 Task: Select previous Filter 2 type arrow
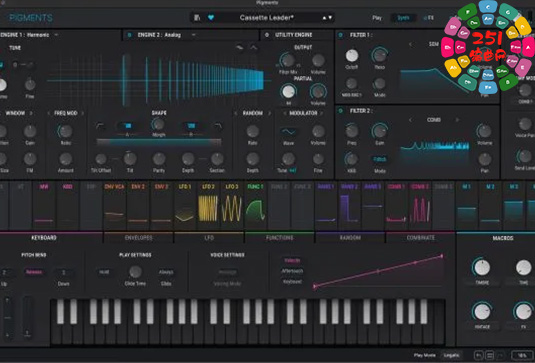[x=410, y=120]
